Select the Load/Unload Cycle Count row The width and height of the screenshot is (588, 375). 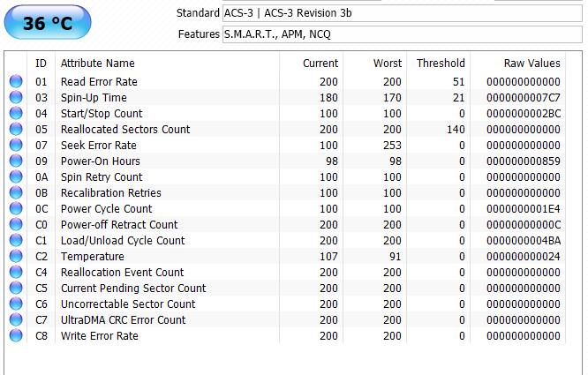(122, 241)
